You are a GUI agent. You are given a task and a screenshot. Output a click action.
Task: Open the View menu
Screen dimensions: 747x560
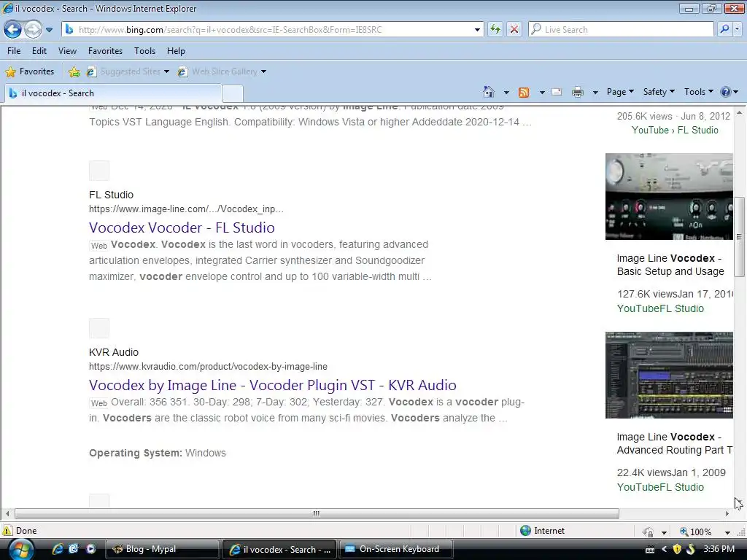pyautogui.click(x=67, y=51)
